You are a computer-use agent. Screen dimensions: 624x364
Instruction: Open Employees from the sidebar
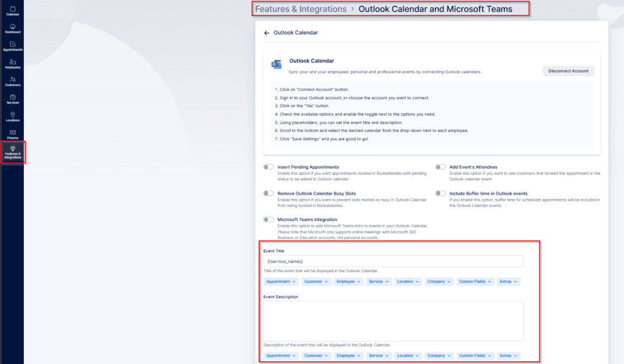coord(12,63)
